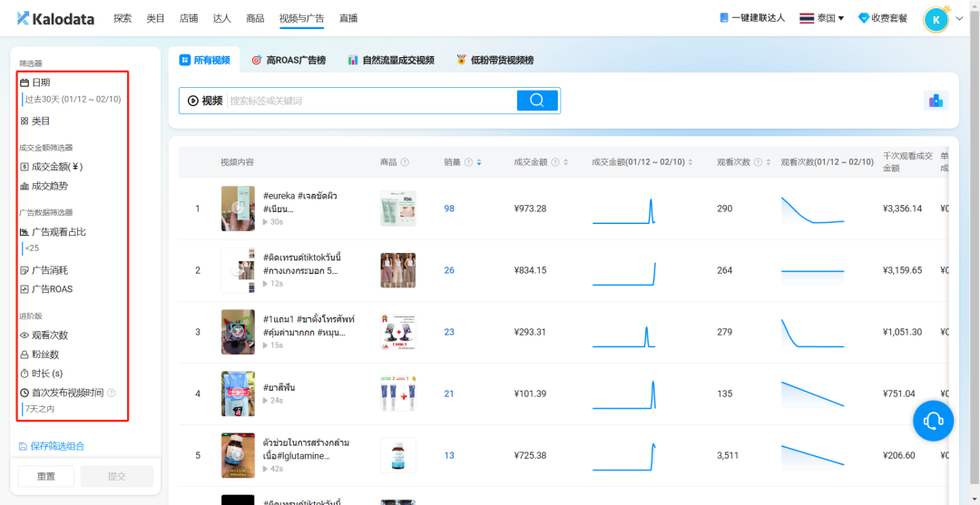The image size is (980, 505).
Task: Sort by 成交金额 column arrows
Action: [565, 162]
